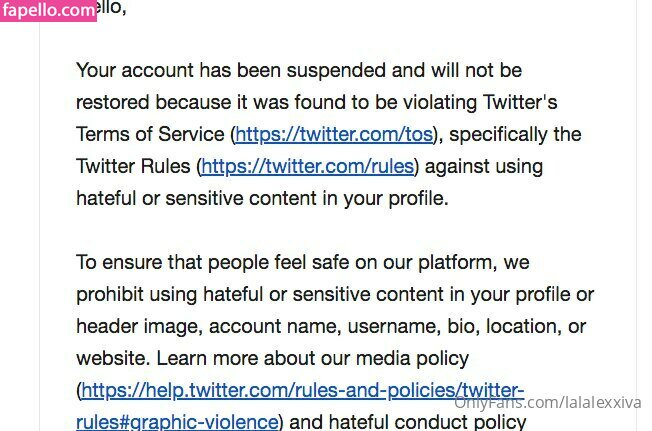Open the https://twitter.com/rules link
652x431 pixels.
(308, 167)
